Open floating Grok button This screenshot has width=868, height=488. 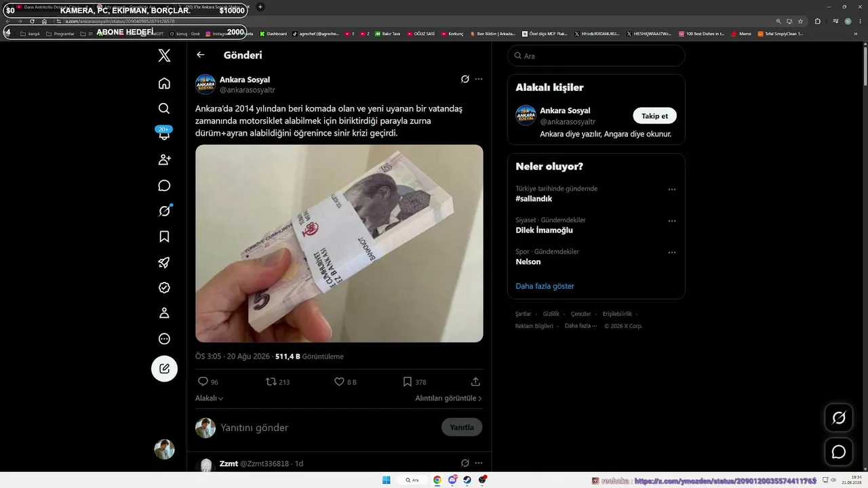839,418
